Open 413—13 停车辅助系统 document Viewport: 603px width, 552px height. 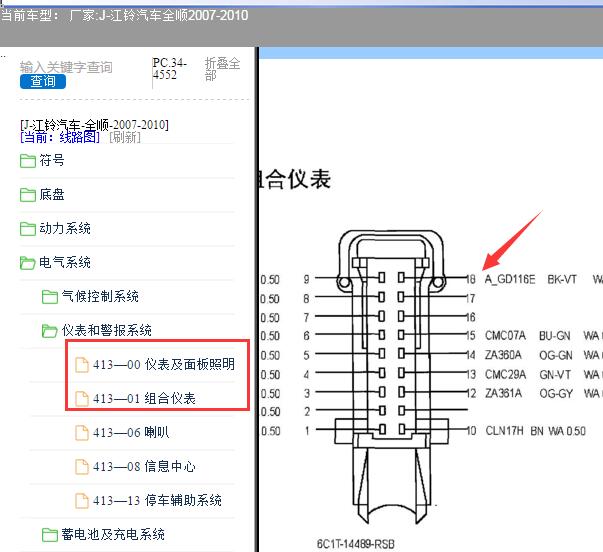(157, 500)
